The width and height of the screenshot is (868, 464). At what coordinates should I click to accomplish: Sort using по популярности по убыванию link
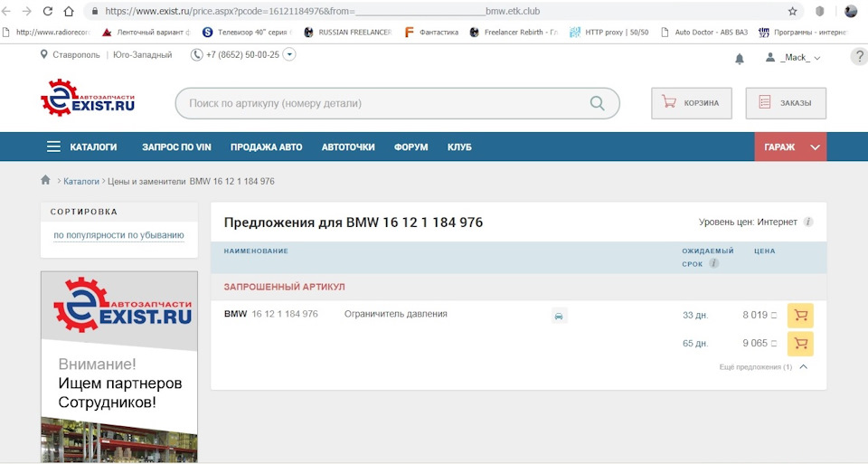[118, 235]
